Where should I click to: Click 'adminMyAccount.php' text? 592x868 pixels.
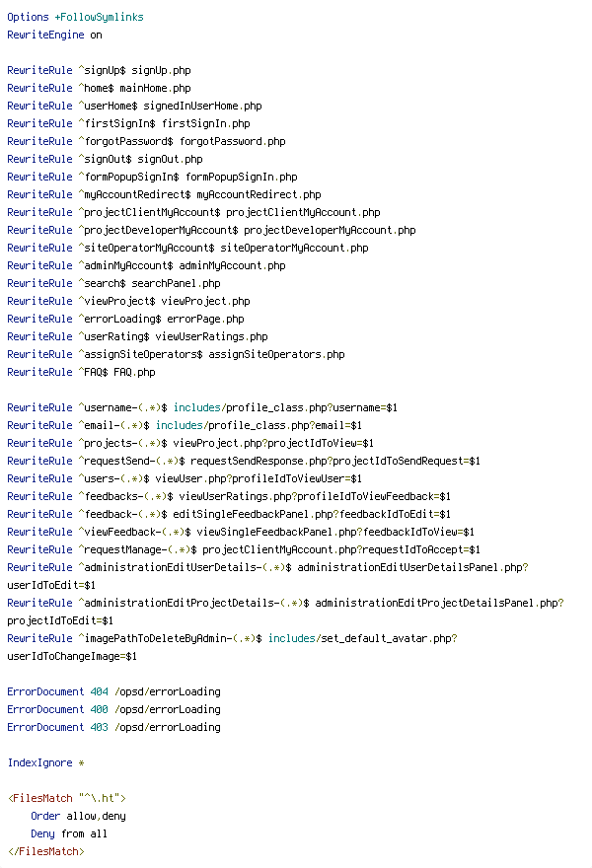click(233, 265)
